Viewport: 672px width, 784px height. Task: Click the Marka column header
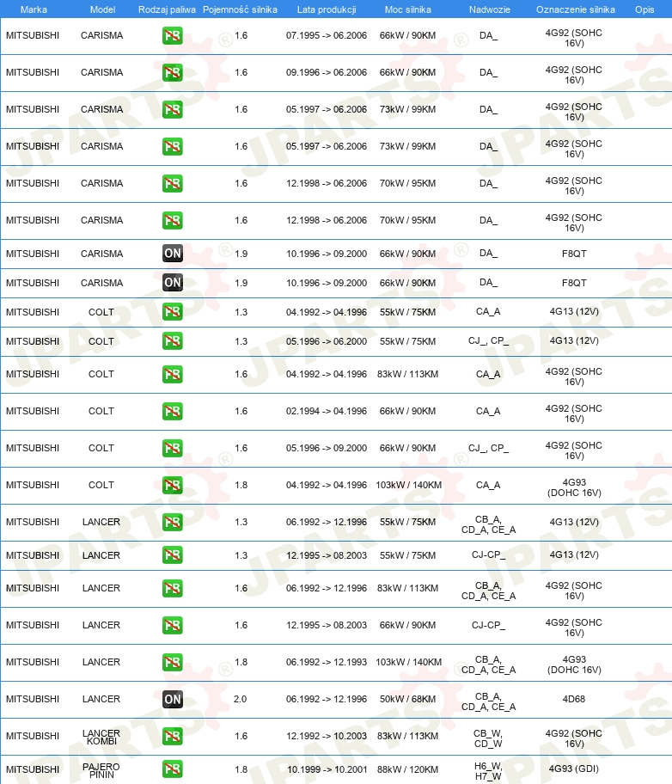[x=34, y=9]
